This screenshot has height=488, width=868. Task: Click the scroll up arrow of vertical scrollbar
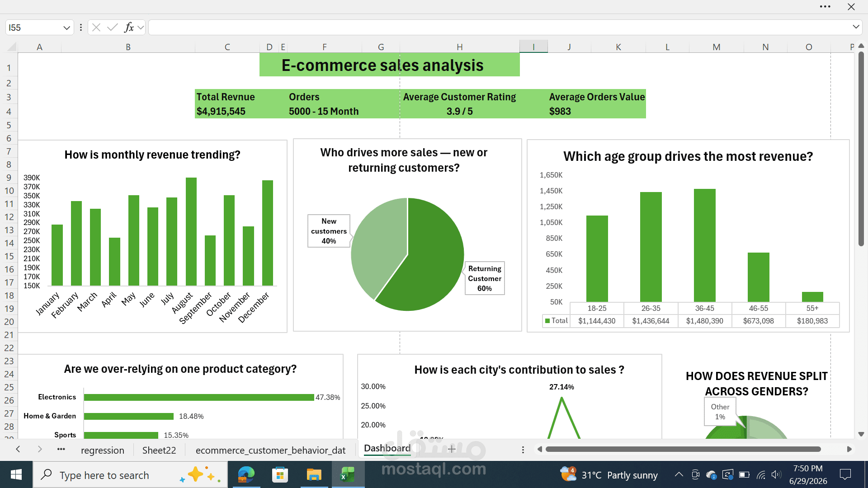(861, 46)
